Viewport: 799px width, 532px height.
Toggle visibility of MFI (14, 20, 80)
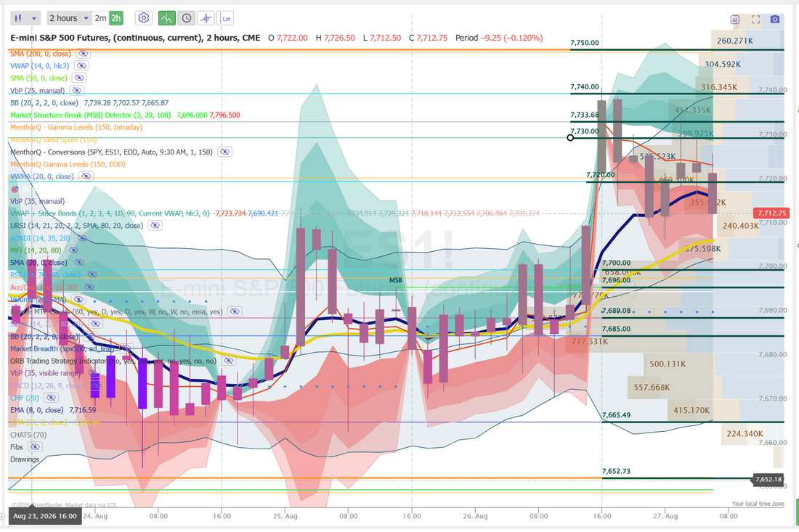pos(73,250)
